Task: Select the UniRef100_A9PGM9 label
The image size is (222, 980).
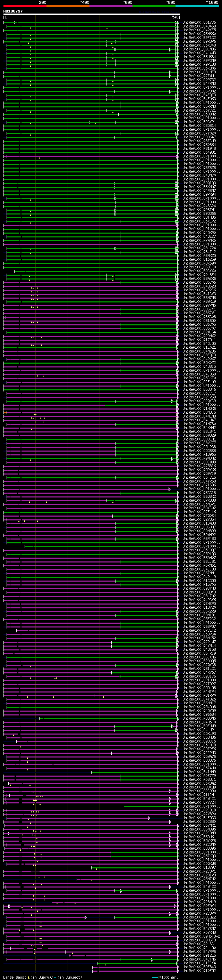Action: [199, 60]
